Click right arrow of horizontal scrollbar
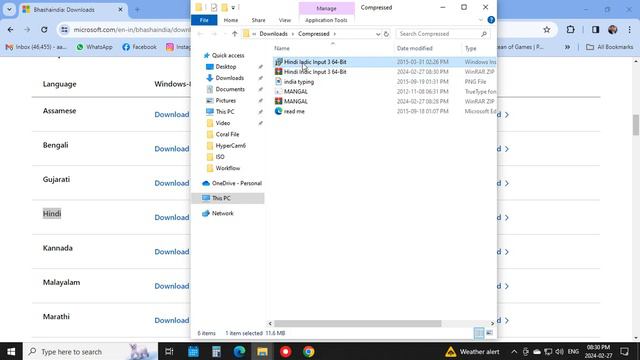 tap(492, 323)
